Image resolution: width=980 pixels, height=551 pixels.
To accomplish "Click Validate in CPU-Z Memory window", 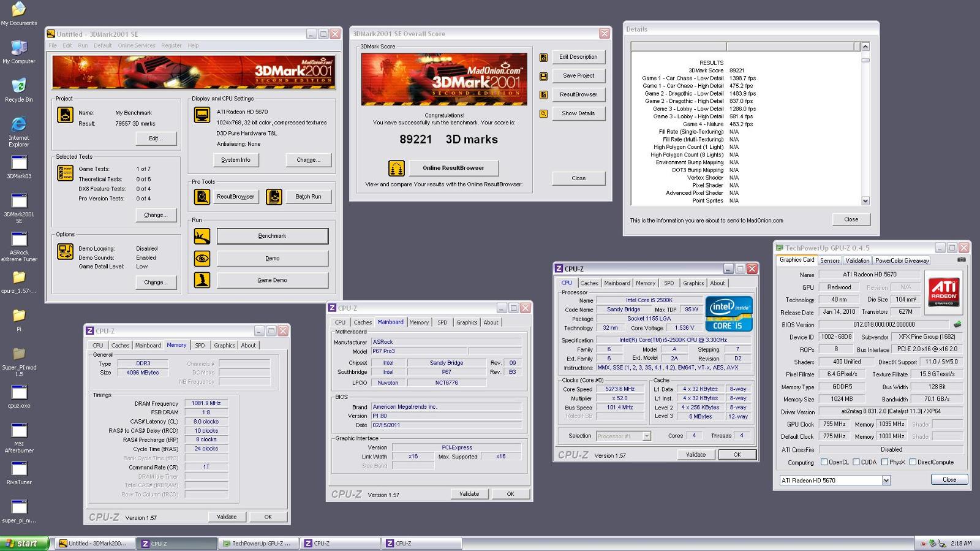I will pos(227,517).
